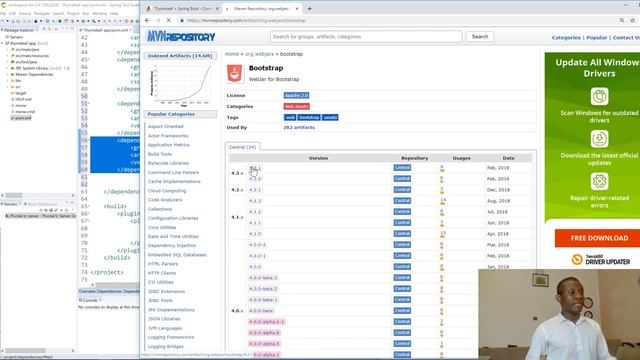Open the Popular header link
Viewport: 640px width, 360px height.
point(596,38)
